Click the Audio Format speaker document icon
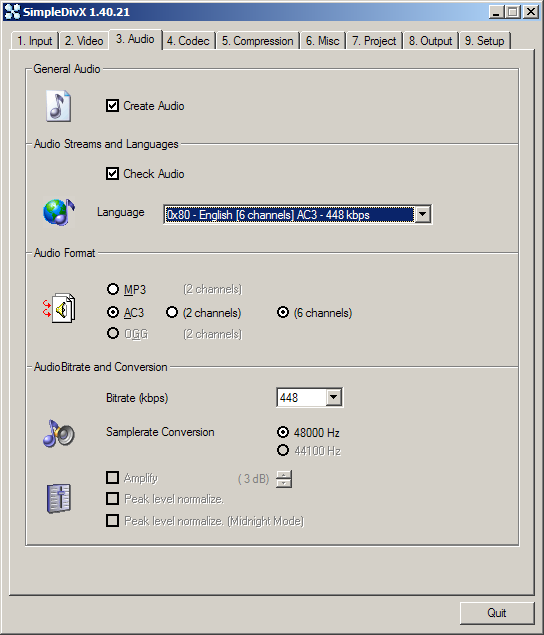Screen dimensions: 544x635 pyautogui.click(x=59, y=308)
